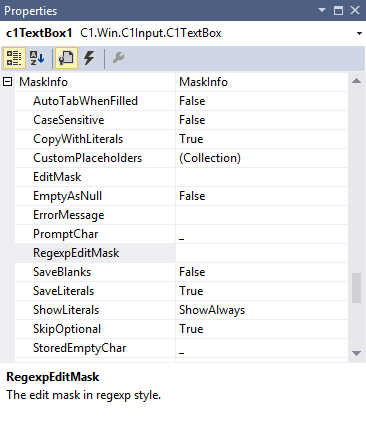Select the SkipOptional property
The width and height of the screenshot is (366, 425).
[95, 329]
